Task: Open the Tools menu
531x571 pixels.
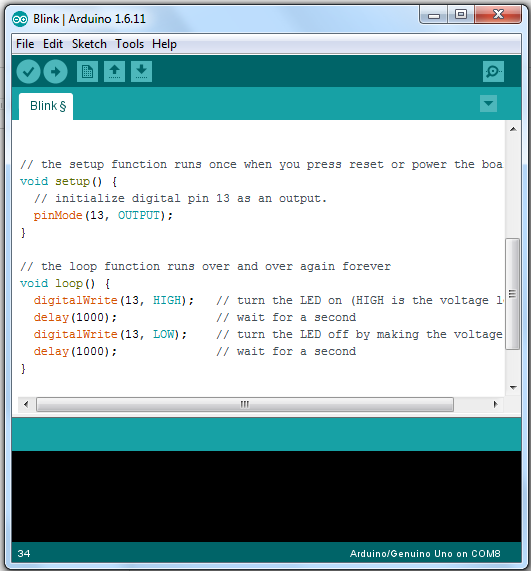Action: point(130,44)
